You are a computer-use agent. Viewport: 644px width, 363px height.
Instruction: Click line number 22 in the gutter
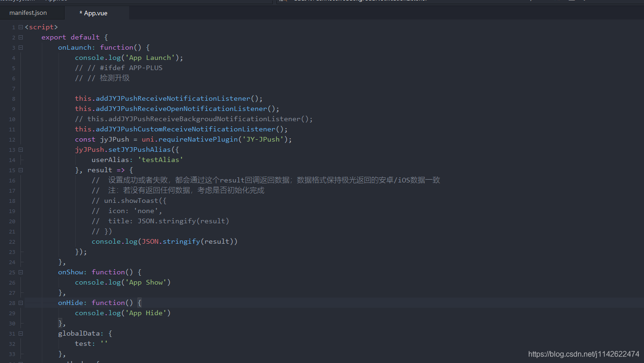tap(12, 242)
